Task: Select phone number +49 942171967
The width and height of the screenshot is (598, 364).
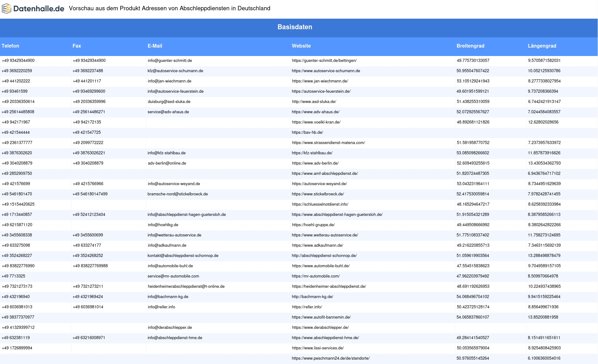Action: tap(16, 122)
